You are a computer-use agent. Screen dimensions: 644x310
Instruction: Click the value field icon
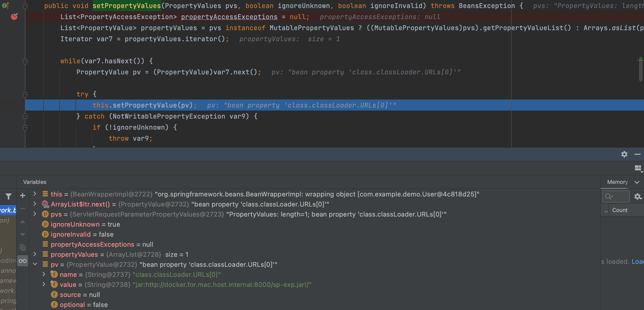[x=54, y=284]
